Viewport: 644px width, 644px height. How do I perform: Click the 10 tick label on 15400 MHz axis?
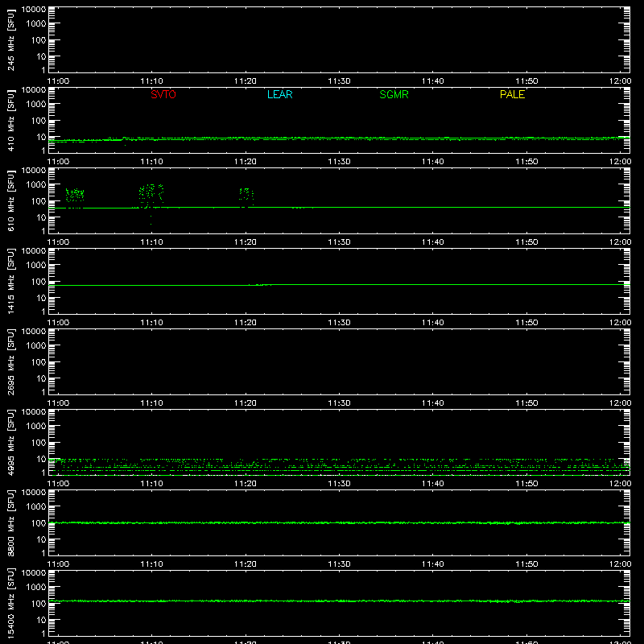click(x=41, y=620)
